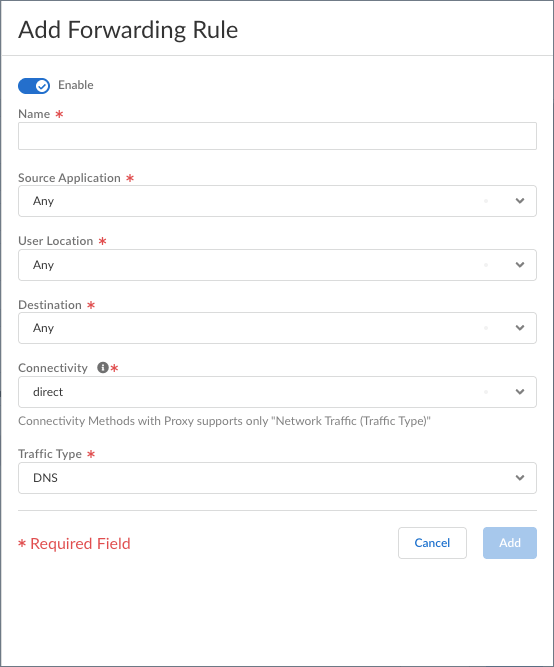Click the Add button
The image size is (554, 667).
click(510, 543)
